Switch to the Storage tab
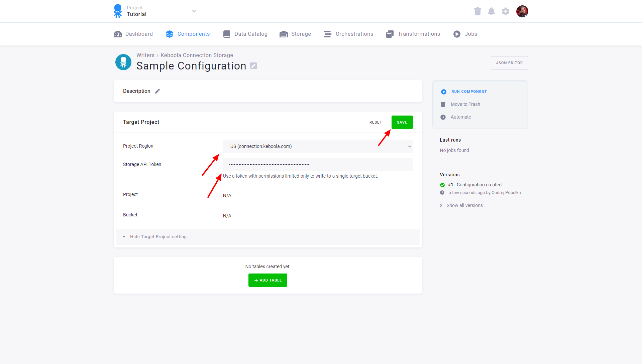 pyautogui.click(x=295, y=34)
